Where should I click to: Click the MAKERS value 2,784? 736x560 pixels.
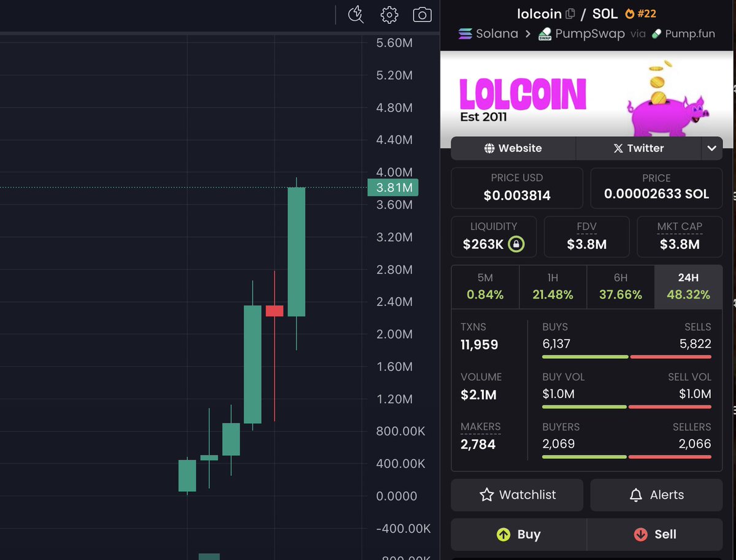478,444
